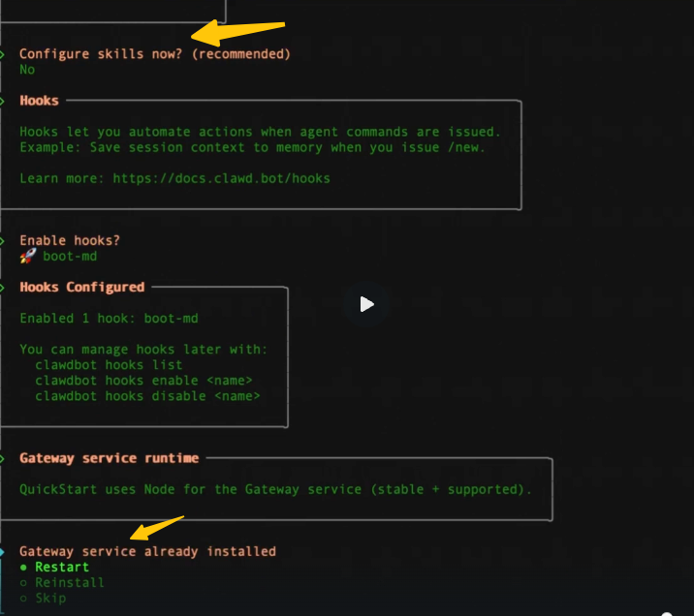Click the blue diamond marker beside Gateway service

pos(3,551)
